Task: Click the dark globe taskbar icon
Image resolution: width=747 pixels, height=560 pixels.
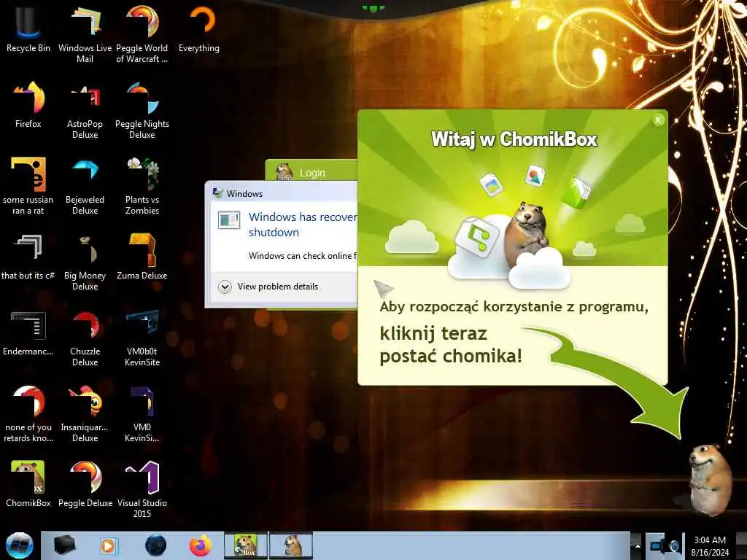Action: tap(155, 545)
